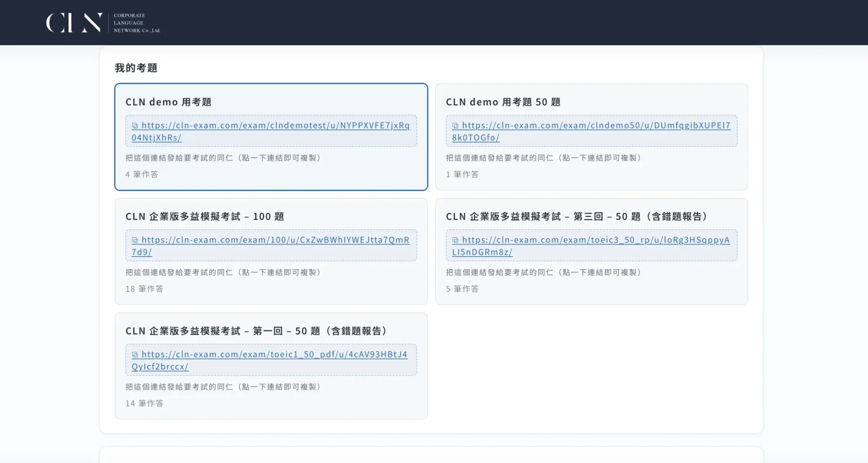Click copy icon in 多益模擬考試 100 題 link
This screenshot has width=868, height=463.
click(x=135, y=240)
